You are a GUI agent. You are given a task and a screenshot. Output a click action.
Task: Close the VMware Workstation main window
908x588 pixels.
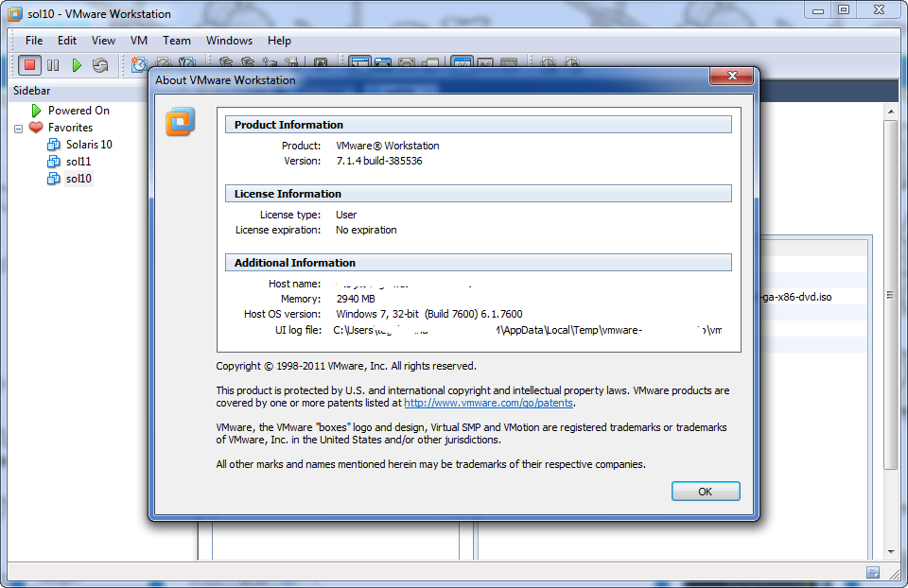879,10
